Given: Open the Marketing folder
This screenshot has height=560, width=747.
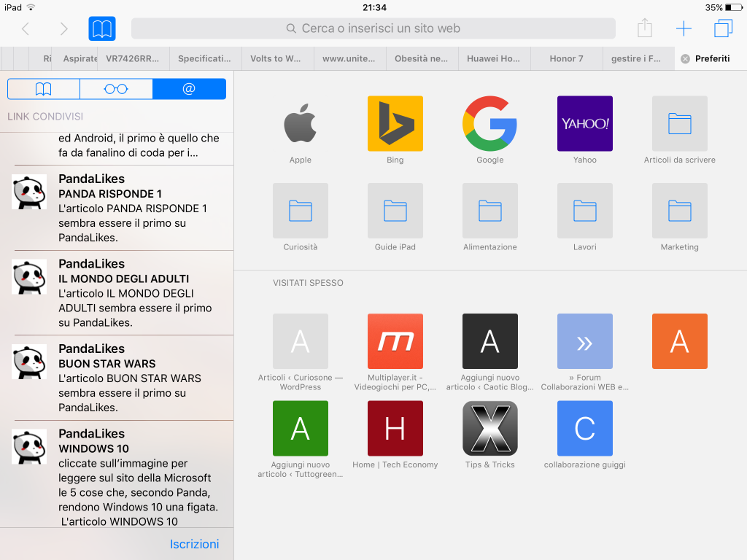Looking at the screenshot, I should point(679,217).
